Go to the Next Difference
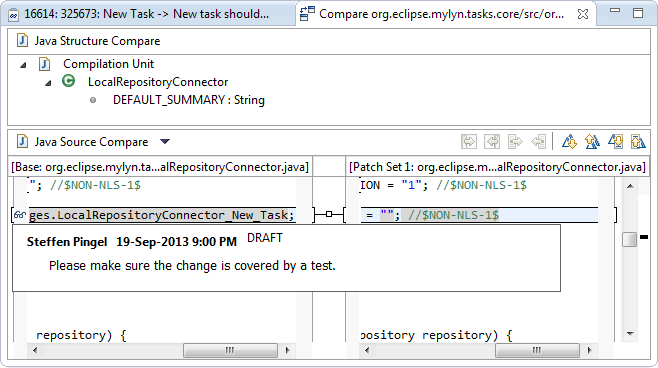 (x=569, y=142)
